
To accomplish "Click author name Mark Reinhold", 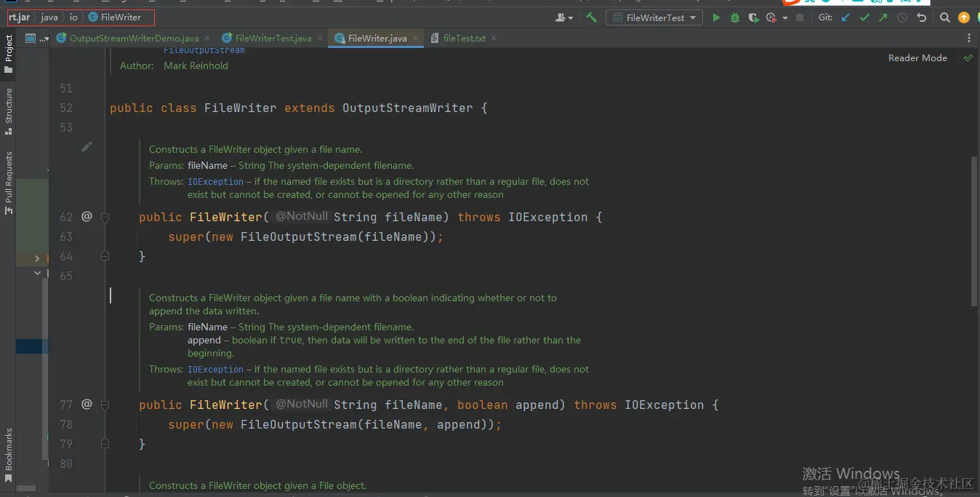I will 196,65.
